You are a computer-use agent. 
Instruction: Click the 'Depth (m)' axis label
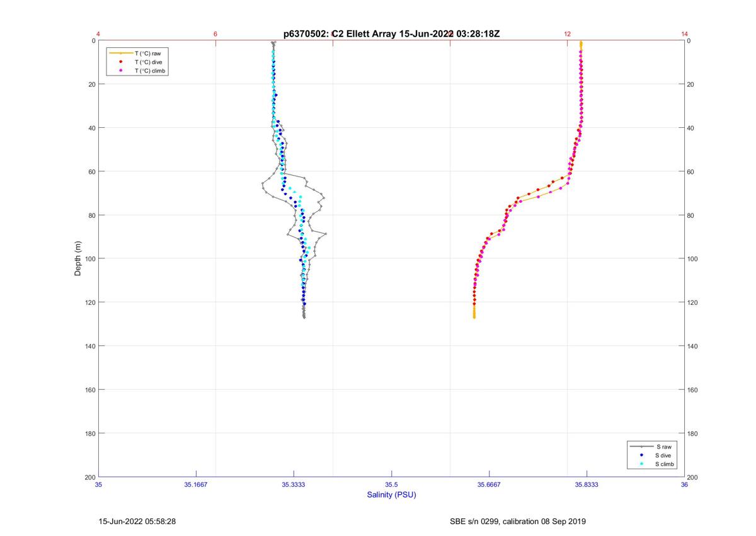(78, 258)
